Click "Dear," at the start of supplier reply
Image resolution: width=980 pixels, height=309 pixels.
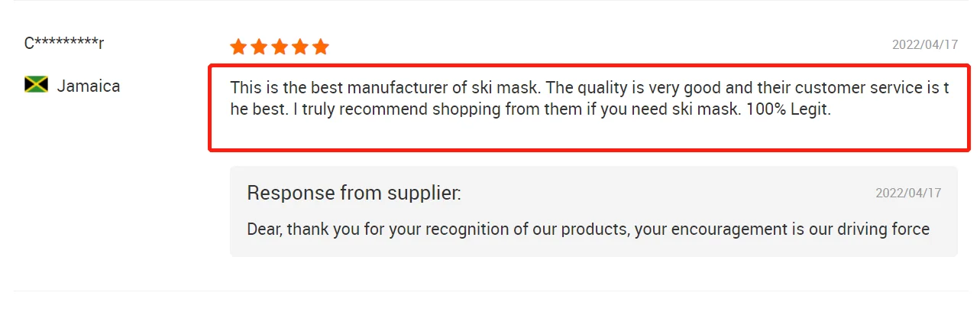[x=265, y=229]
